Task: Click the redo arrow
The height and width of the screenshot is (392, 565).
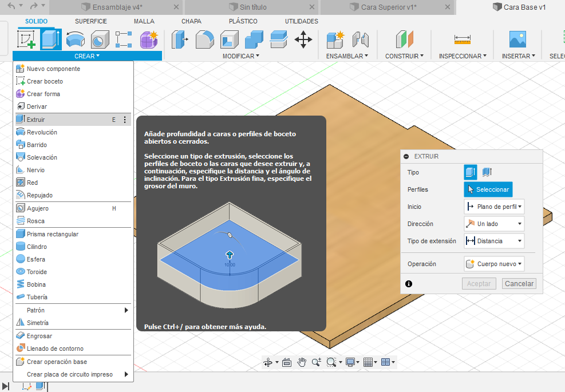Action: coord(34,6)
